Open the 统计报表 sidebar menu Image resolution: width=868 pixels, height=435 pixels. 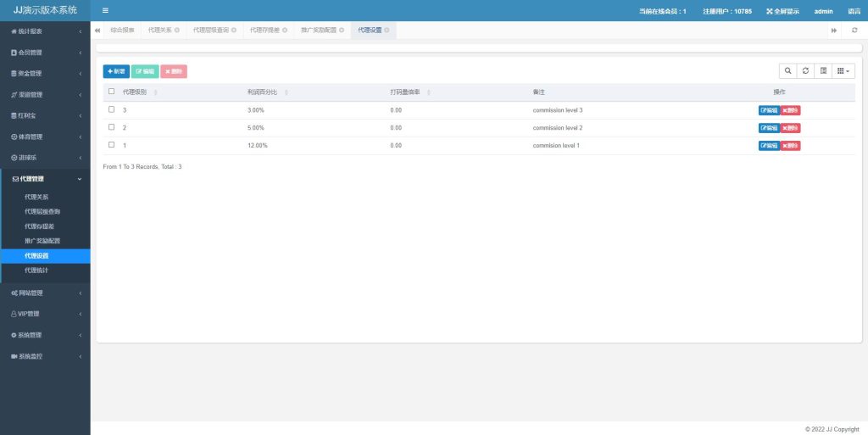click(x=45, y=31)
